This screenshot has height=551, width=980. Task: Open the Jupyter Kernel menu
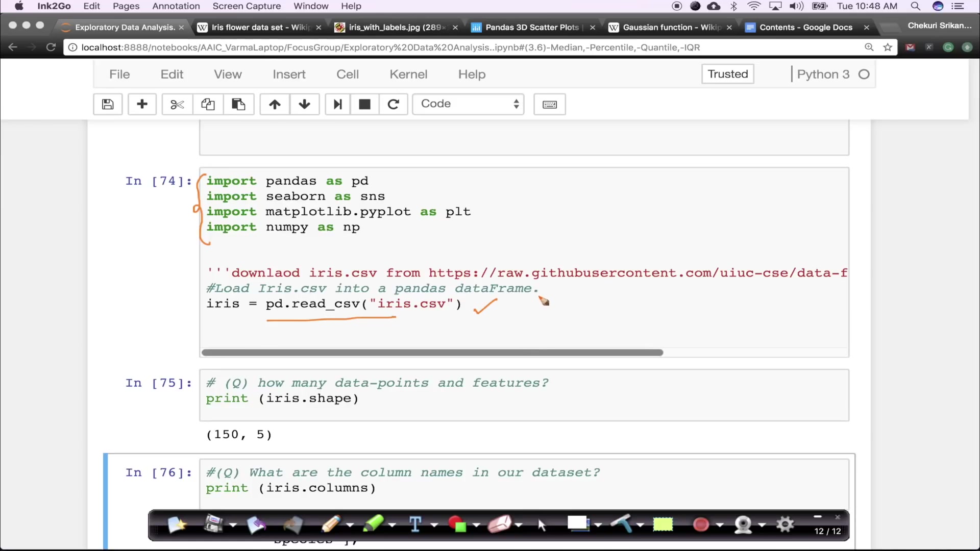click(408, 74)
